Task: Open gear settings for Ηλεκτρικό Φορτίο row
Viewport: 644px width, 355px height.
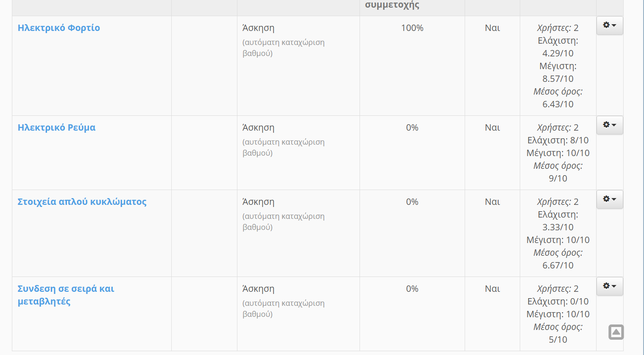Action: pyautogui.click(x=610, y=25)
